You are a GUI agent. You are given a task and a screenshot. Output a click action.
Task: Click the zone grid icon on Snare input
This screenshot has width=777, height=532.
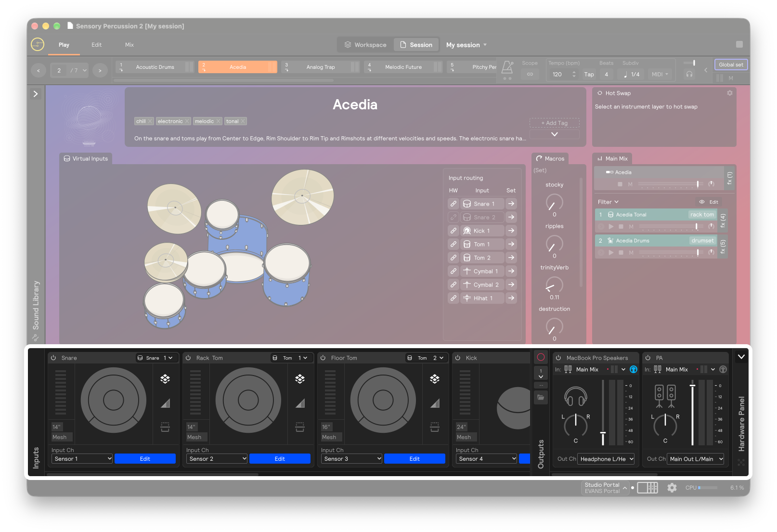coord(165,379)
